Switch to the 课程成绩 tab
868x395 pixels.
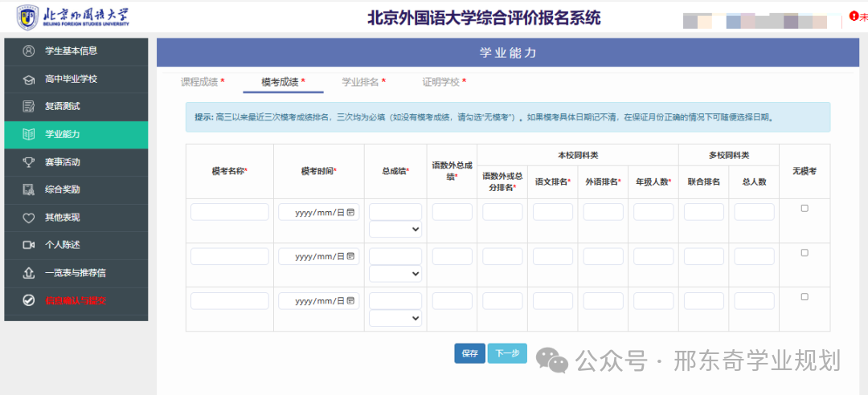click(203, 82)
